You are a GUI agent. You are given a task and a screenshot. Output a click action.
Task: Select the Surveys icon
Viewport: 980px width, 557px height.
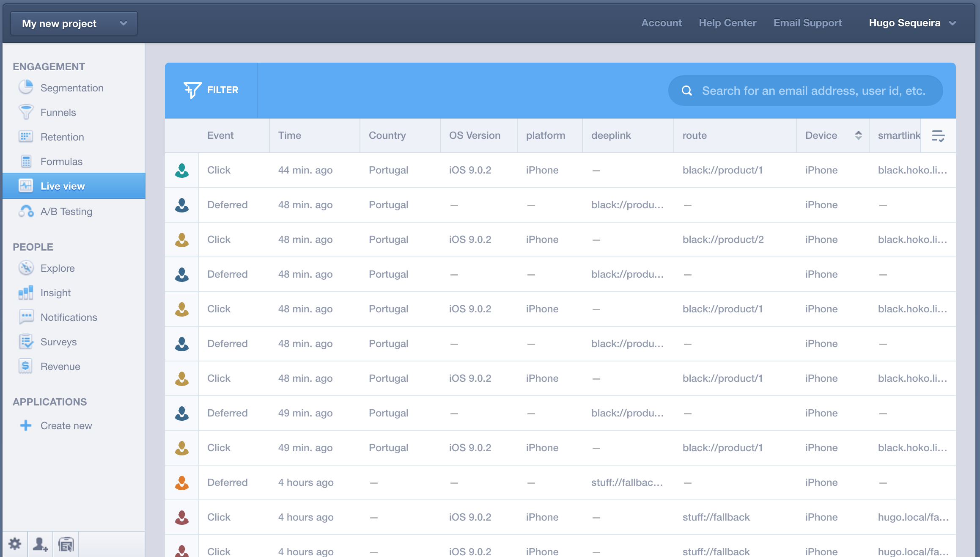26,342
